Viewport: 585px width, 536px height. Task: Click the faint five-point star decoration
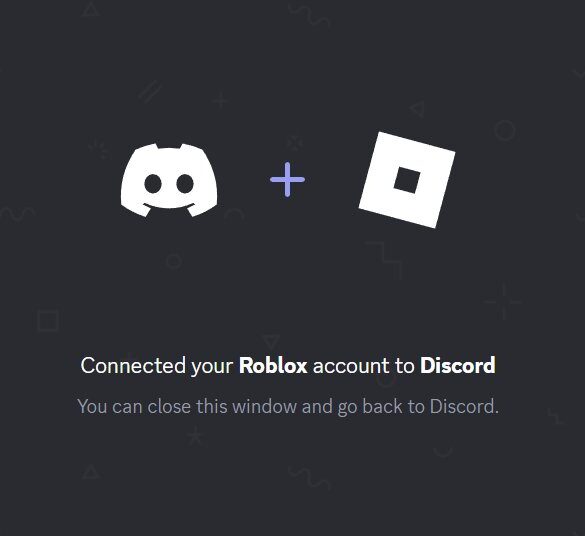[x=195, y=437]
